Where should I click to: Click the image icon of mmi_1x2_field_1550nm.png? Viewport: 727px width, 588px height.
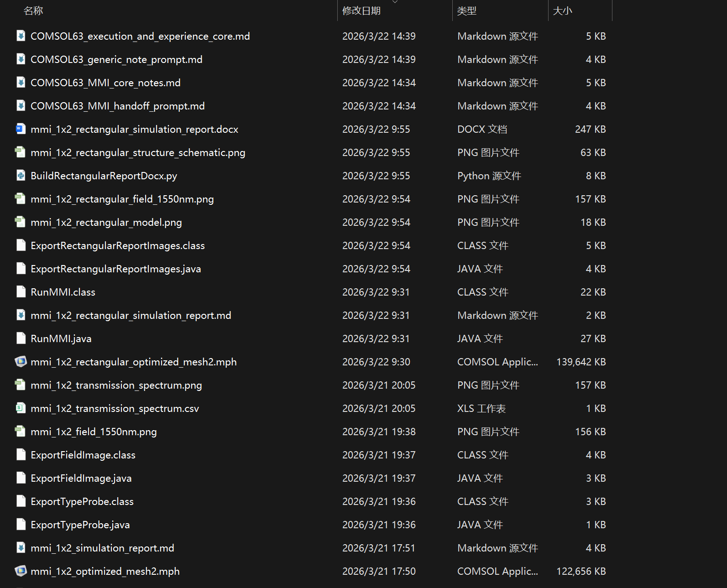pyautogui.click(x=21, y=431)
